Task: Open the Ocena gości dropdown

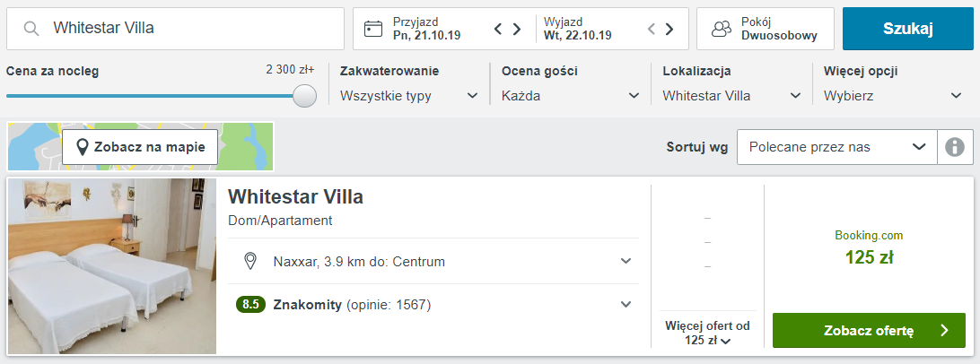Action: click(x=571, y=96)
